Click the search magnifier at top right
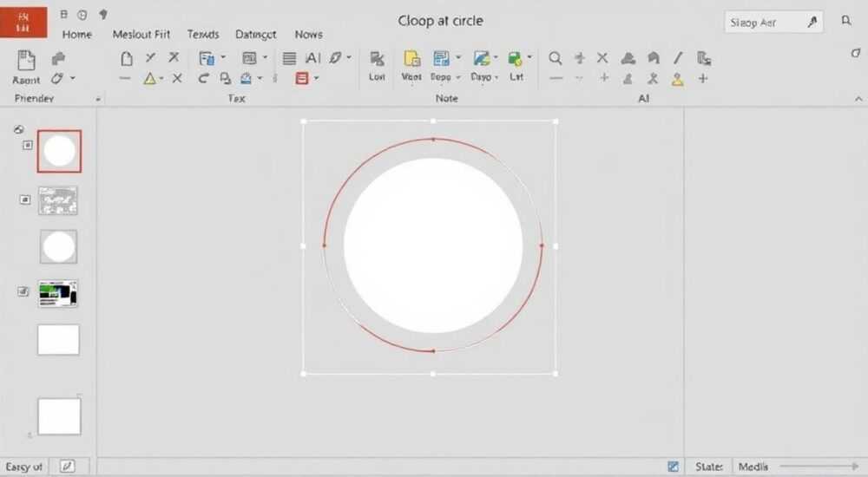868x477 pixels. (x=845, y=21)
